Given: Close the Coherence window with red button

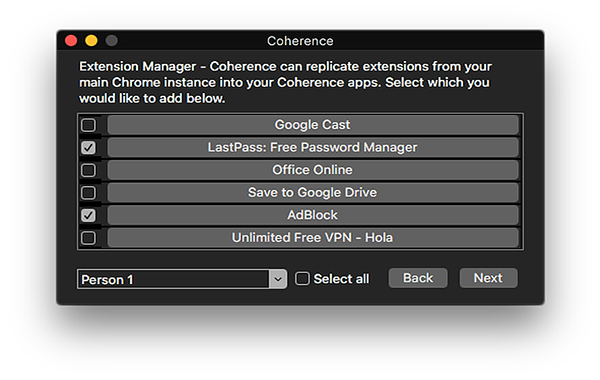Looking at the screenshot, I should (71, 40).
